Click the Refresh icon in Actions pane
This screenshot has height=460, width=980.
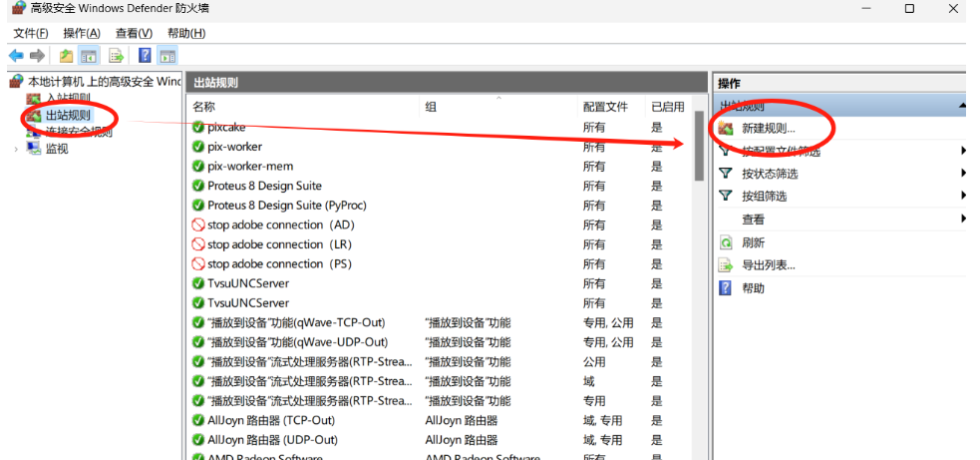click(x=725, y=242)
